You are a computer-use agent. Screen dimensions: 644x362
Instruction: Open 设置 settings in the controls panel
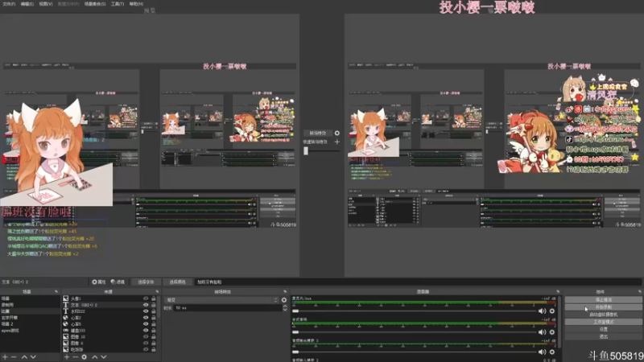coord(603,329)
